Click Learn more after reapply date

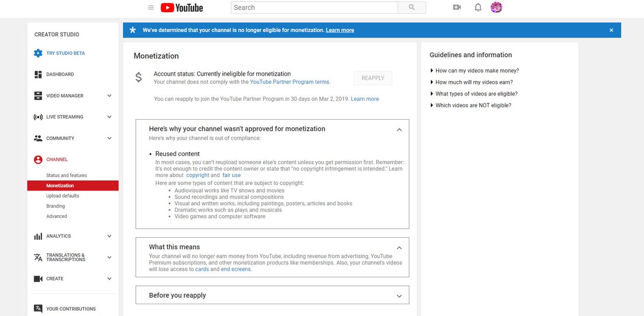(365, 99)
